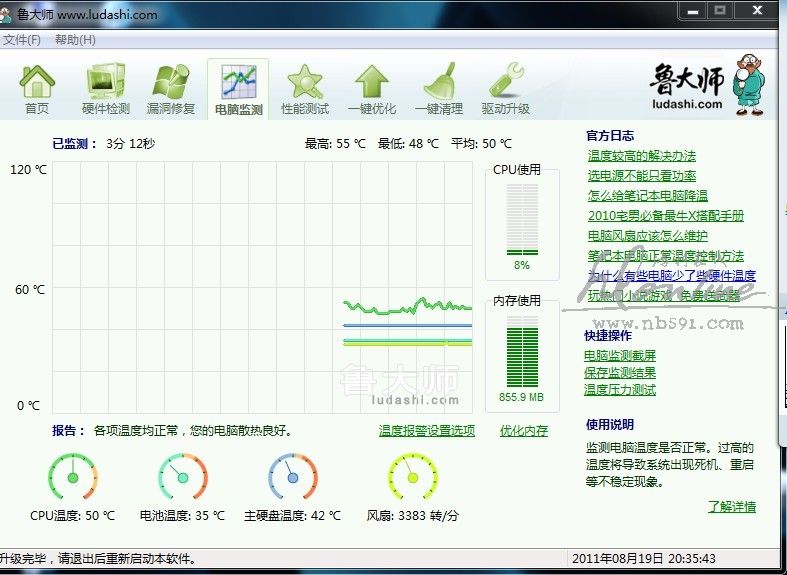Viewport: 787px width, 575px height.
Task: Open 一键优化 one-click optimize
Action: [x=372, y=89]
